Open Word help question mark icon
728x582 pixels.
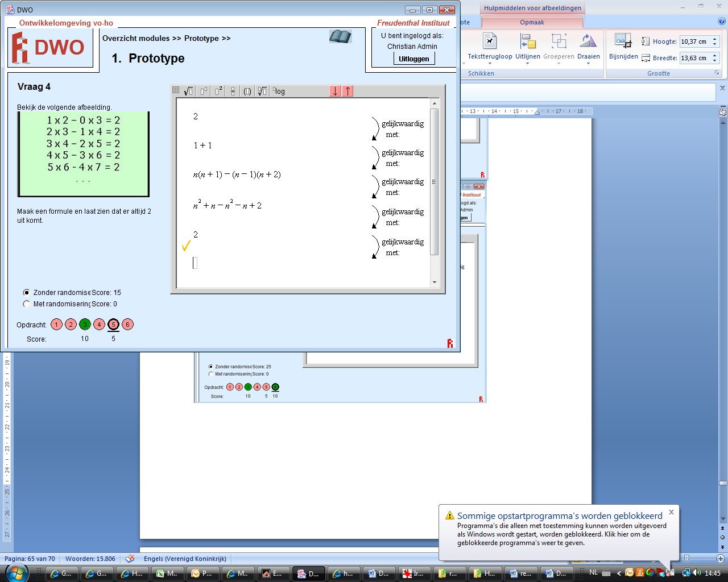(722, 22)
